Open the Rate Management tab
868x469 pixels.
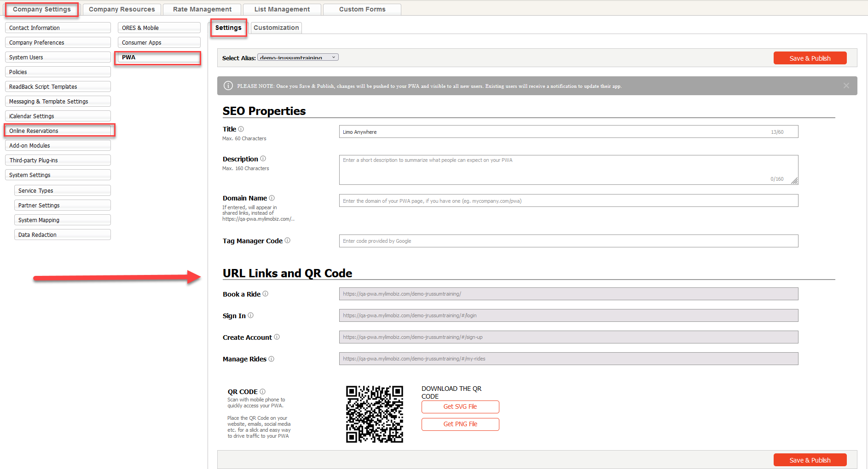point(202,9)
